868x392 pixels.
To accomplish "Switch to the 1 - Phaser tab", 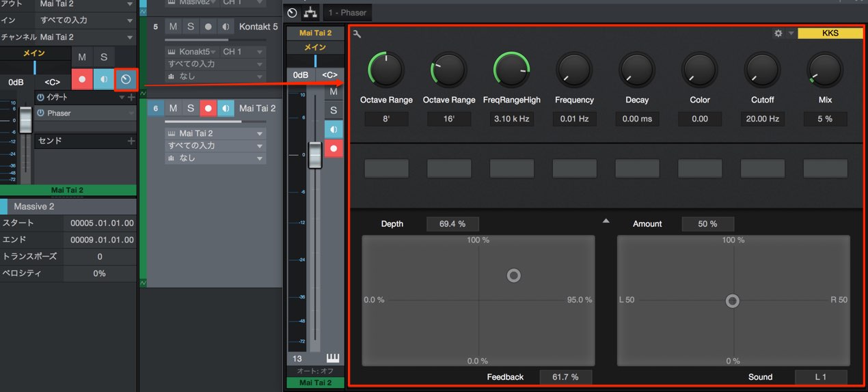I will click(x=347, y=12).
